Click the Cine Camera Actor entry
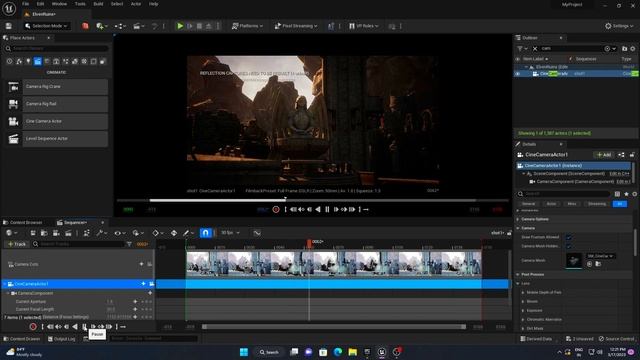Image resolution: width=640 pixels, height=360 pixels. click(57, 121)
